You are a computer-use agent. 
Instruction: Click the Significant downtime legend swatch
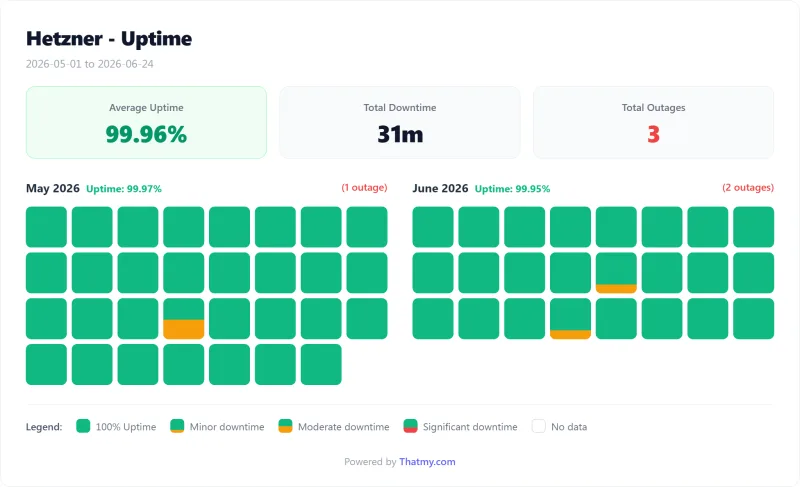pos(410,426)
